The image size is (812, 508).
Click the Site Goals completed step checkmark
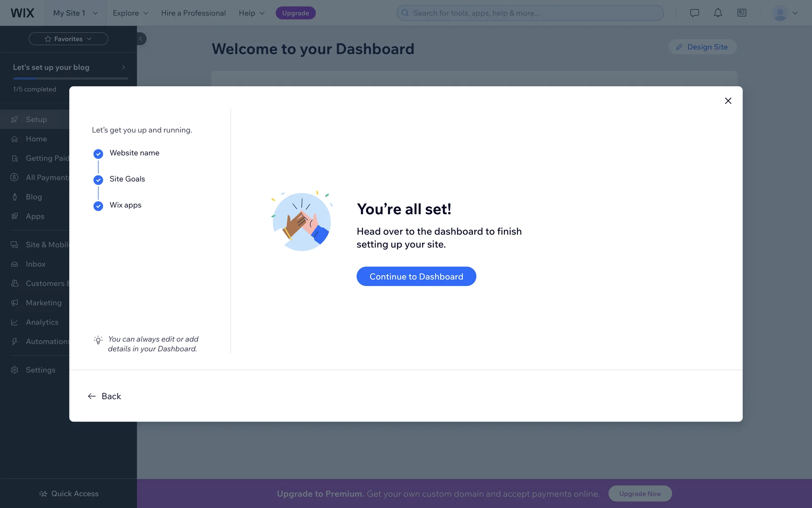pyautogui.click(x=98, y=180)
